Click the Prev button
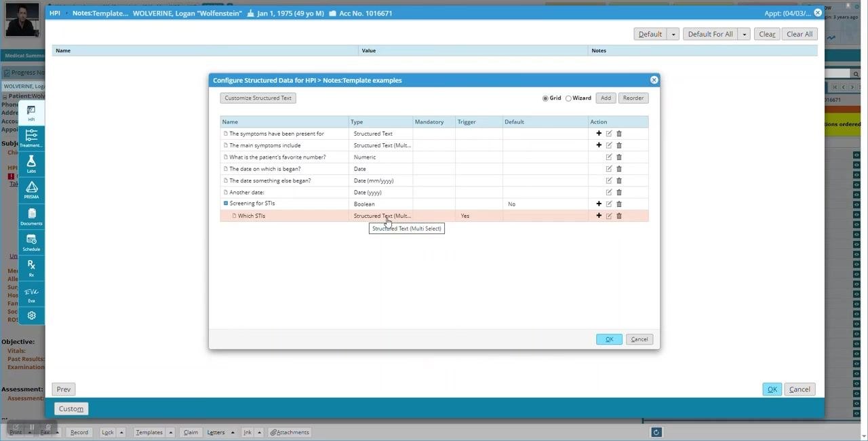868x441 pixels. [63, 389]
